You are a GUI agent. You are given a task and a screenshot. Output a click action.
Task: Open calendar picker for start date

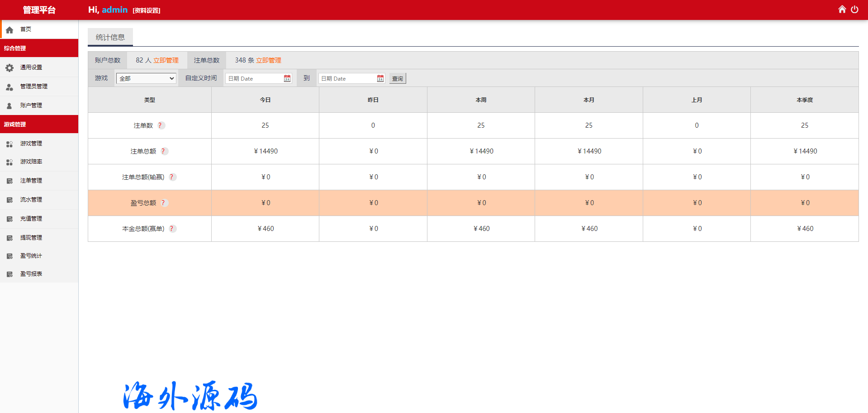coord(287,79)
